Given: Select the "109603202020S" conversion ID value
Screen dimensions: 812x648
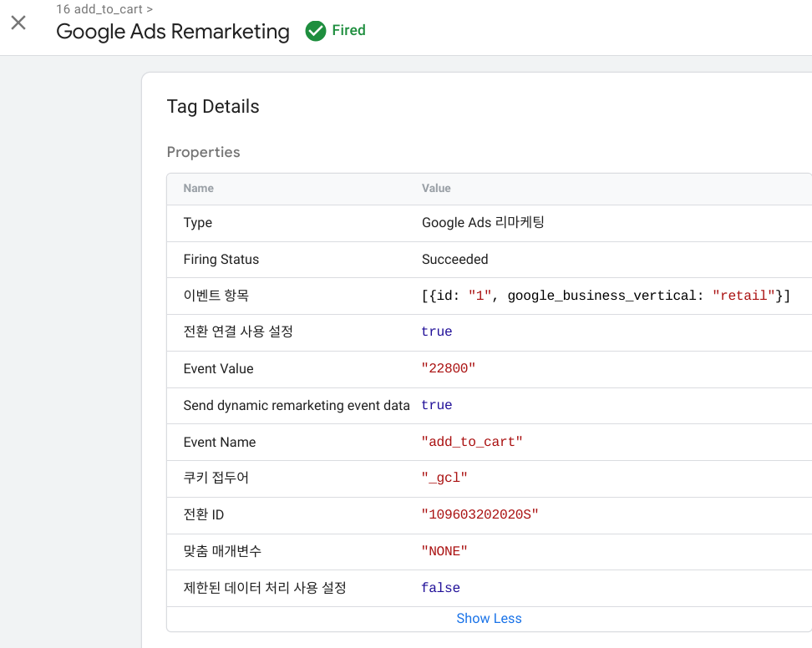Looking at the screenshot, I should pos(480,515).
